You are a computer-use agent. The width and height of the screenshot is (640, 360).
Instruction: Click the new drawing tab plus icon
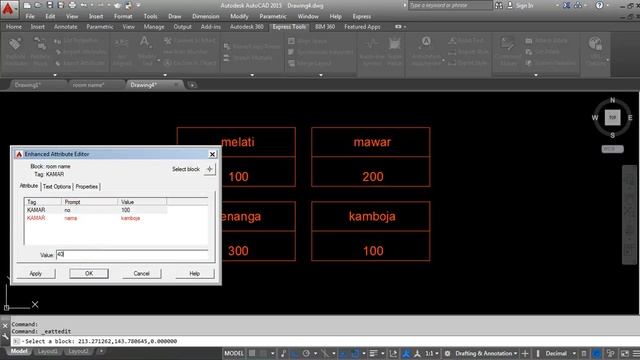pos(192,85)
